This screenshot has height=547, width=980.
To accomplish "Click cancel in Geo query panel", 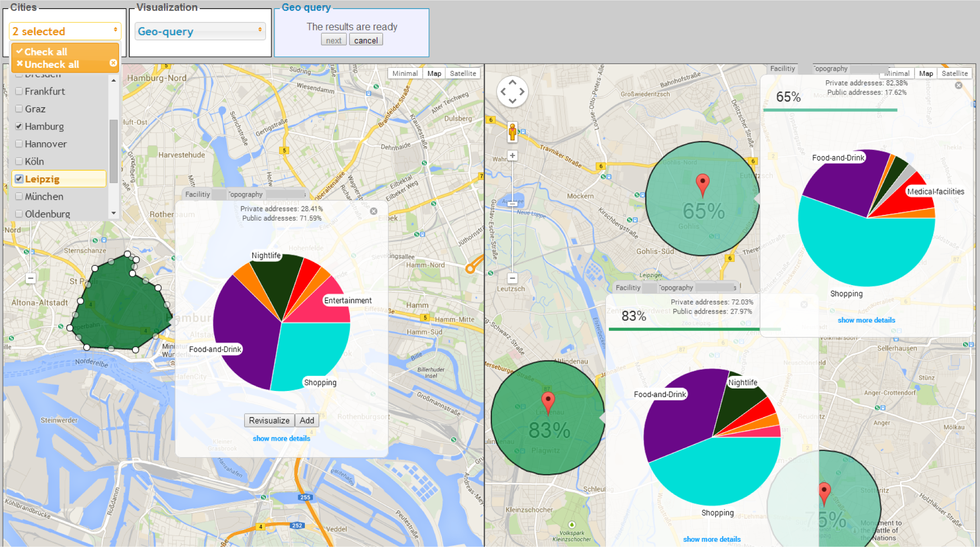I will [366, 40].
